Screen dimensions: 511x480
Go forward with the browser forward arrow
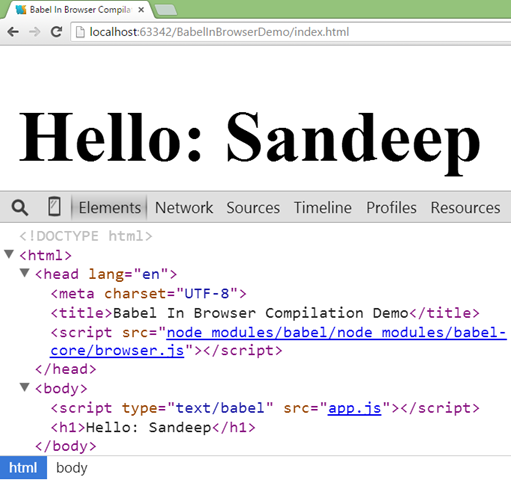coord(35,32)
